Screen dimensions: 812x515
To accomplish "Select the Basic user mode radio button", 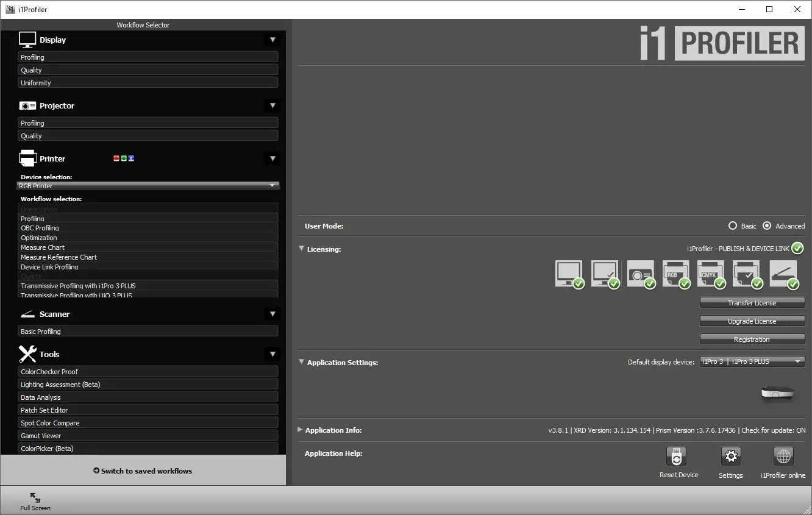I will [733, 226].
